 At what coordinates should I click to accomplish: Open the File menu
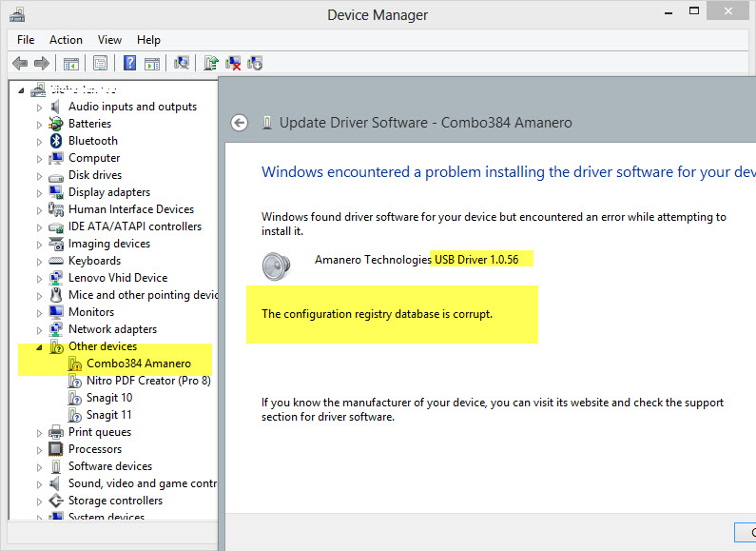(x=26, y=40)
